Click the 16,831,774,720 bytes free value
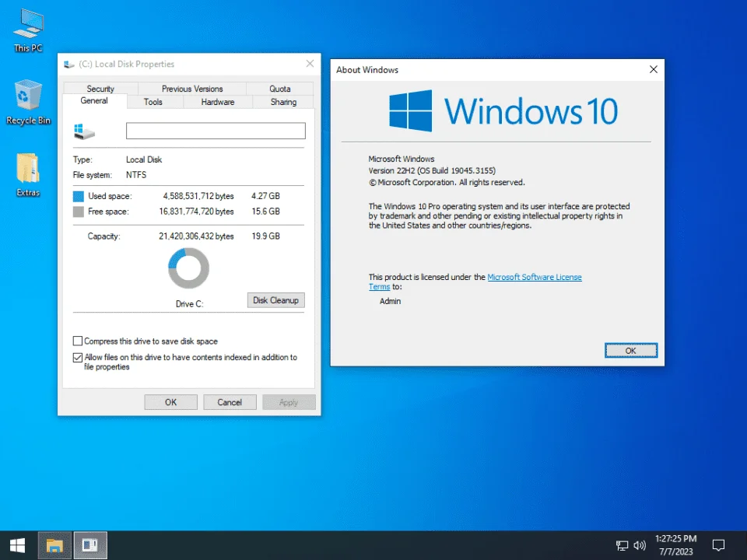The height and width of the screenshot is (560, 747). pyautogui.click(x=196, y=212)
